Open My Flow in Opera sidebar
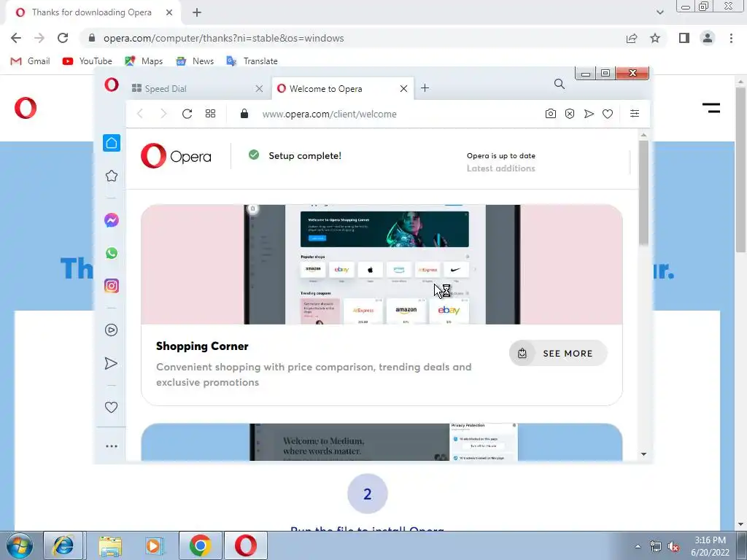This screenshot has height=560, width=747. pyautogui.click(x=111, y=363)
